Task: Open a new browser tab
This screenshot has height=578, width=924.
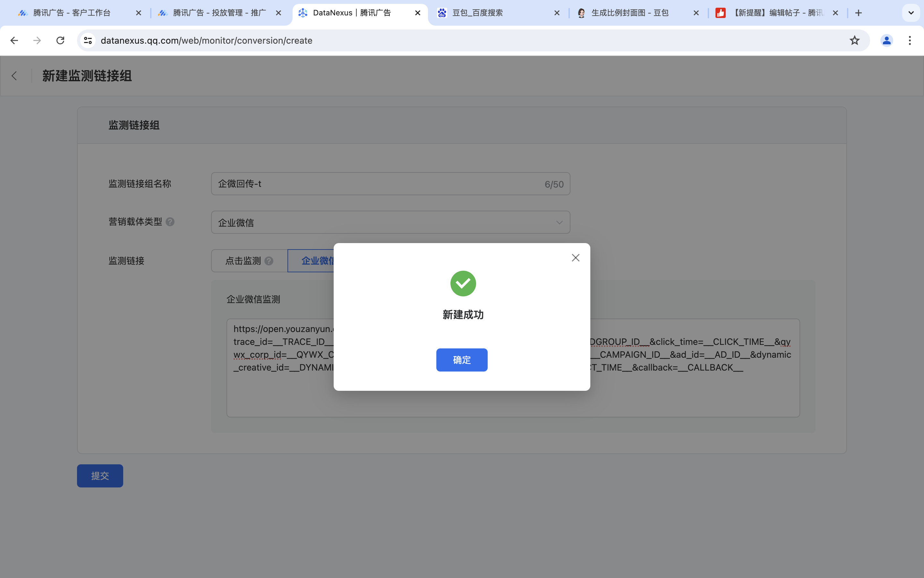Action: click(x=858, y=13)
